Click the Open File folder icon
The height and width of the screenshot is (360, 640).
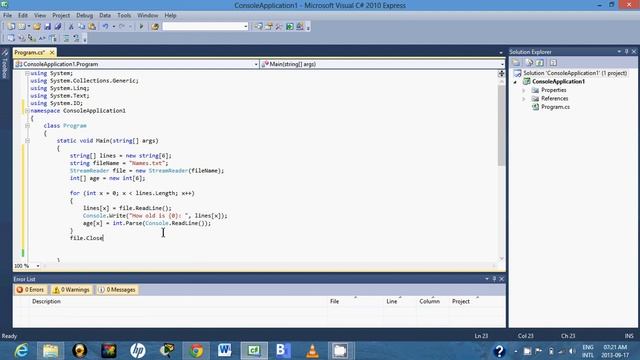point(37,27)
